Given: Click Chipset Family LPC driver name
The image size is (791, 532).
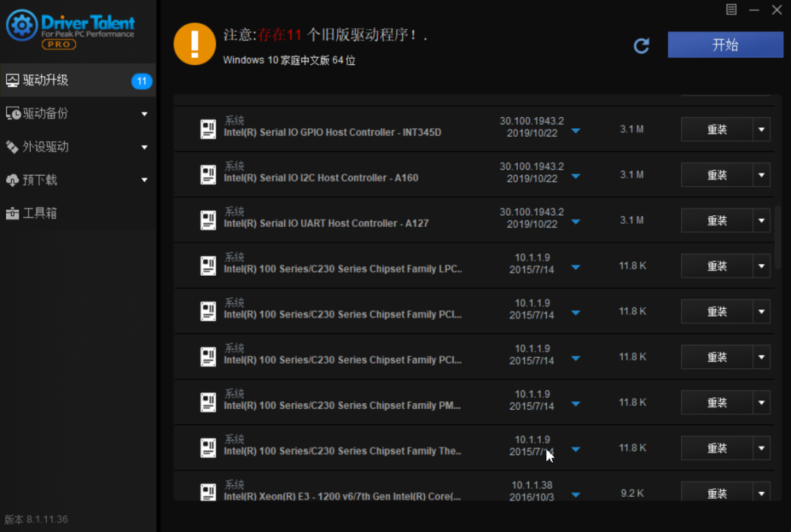Looking at the screenshot, I should [x=343, y=269].
